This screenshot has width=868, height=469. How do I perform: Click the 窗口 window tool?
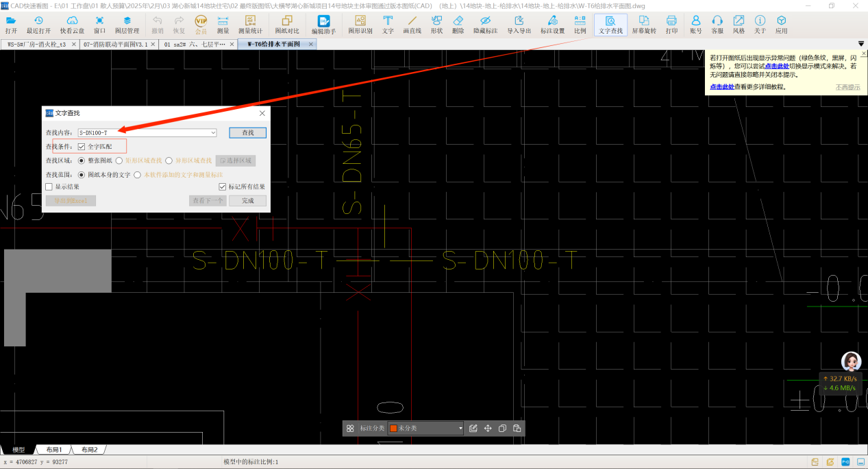(99, 25)
